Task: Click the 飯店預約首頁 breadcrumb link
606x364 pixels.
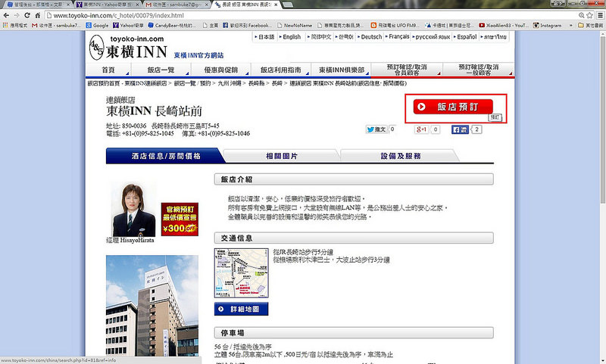Action: (103, 83)
